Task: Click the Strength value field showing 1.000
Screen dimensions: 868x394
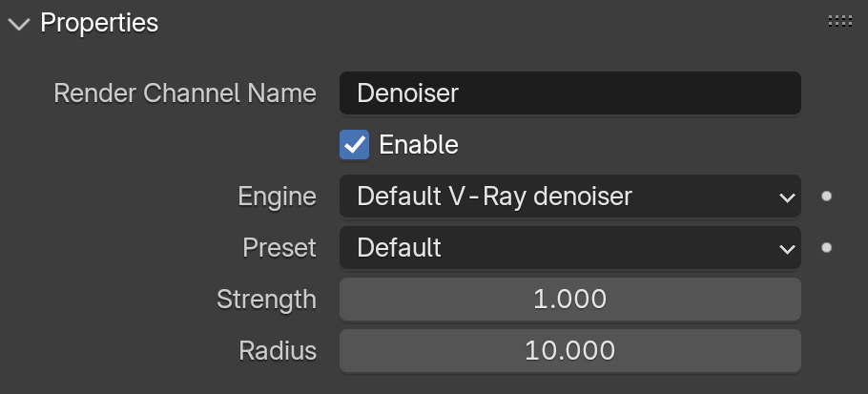Action: pyautogui.click(x=570, y=300)
